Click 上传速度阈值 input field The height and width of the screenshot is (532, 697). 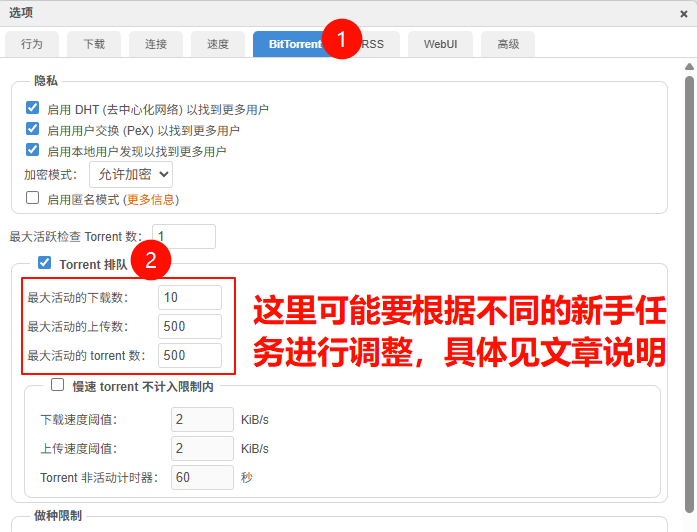[202, 448]
